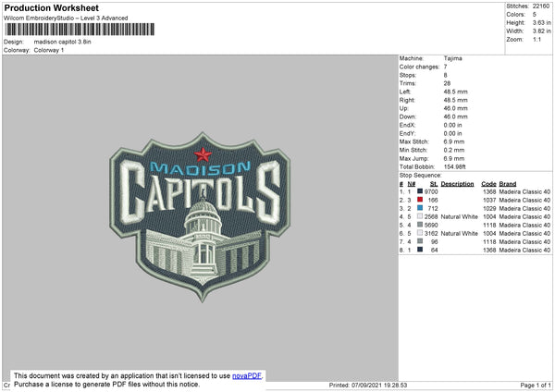Select "Natural White" description in stop row 4
This screenshot has height=392, width=555.
click(x=460, y=216)
